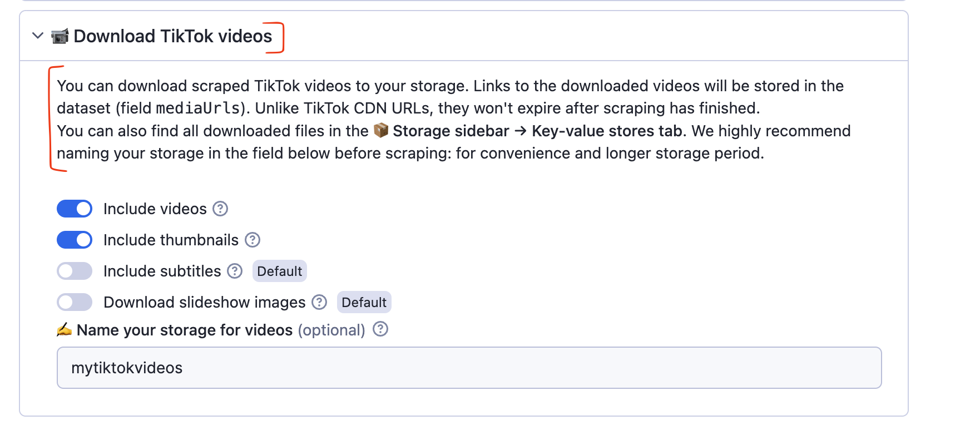Click the Default badge next to Include subtitles
This screenshot has width=980, height=425.
[x=279, y=271]
